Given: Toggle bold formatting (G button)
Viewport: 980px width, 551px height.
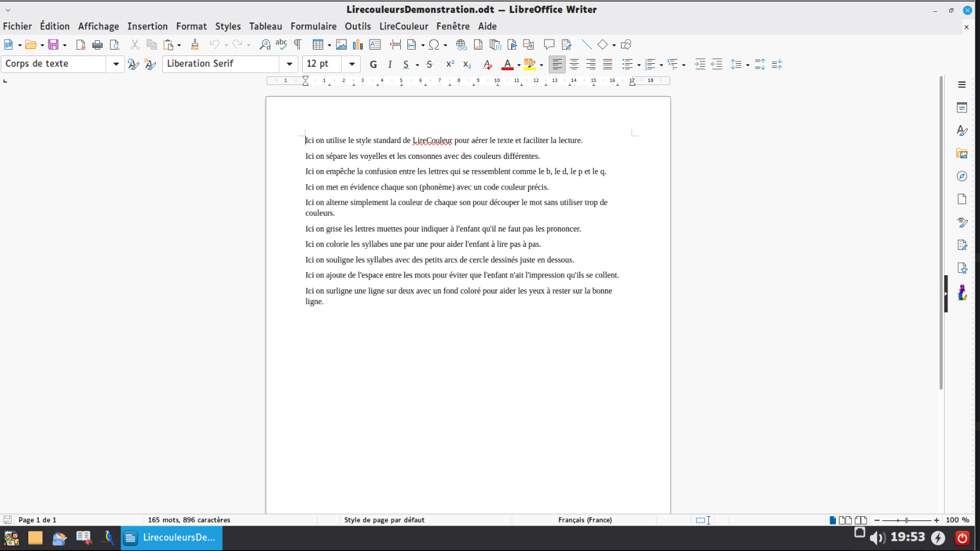Looking at the screenshot, I should click(373, 64).
